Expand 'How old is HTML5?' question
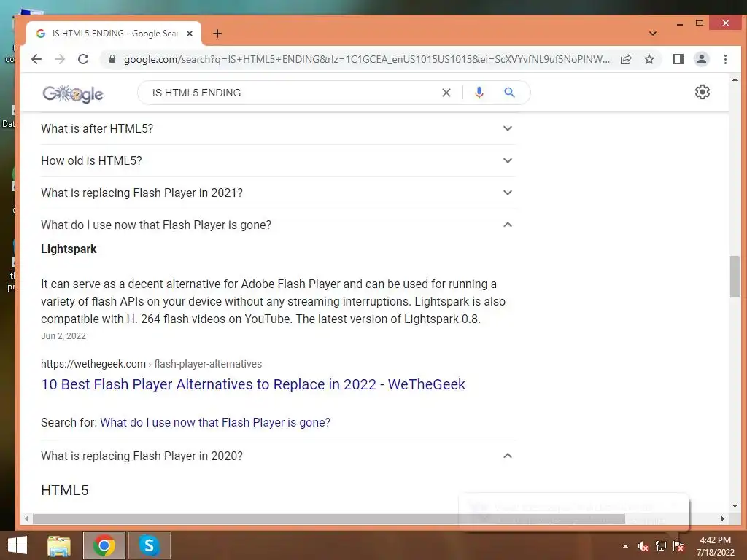Image resolution: width=747 pixels, height=560 pixels. click(278, 160)
